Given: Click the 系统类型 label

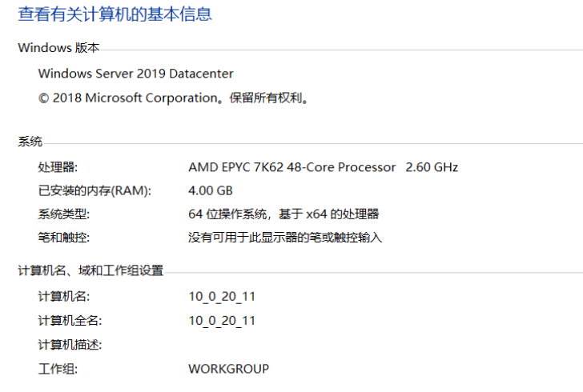Looking at the screenshot, I should (64, 214).
